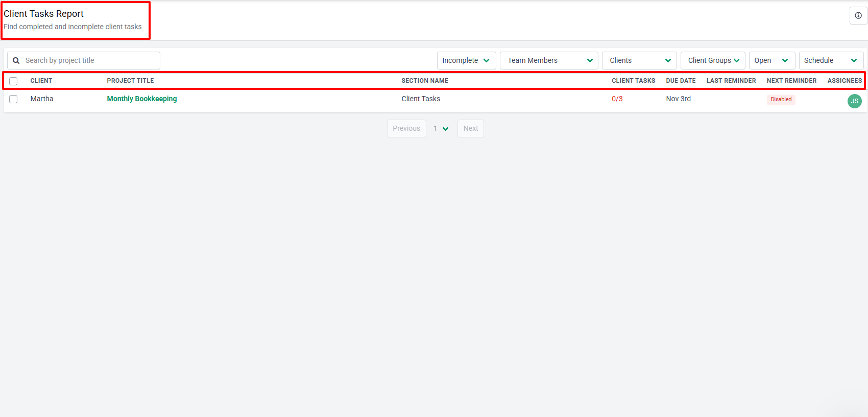The image size is (868, 417).
Task: Expand the Team Members filter
Action: [x=549, y=60]
